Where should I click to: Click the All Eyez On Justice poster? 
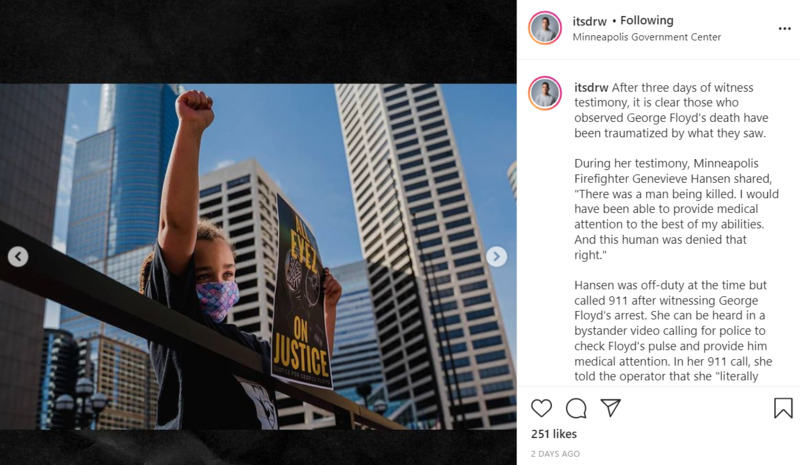301,293
